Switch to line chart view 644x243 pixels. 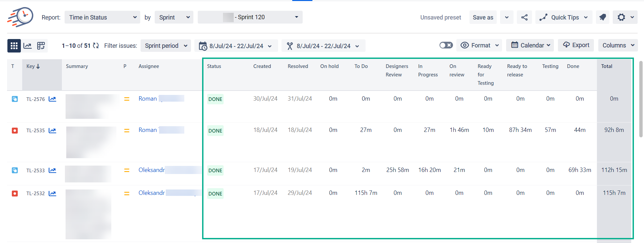(28, 46)
